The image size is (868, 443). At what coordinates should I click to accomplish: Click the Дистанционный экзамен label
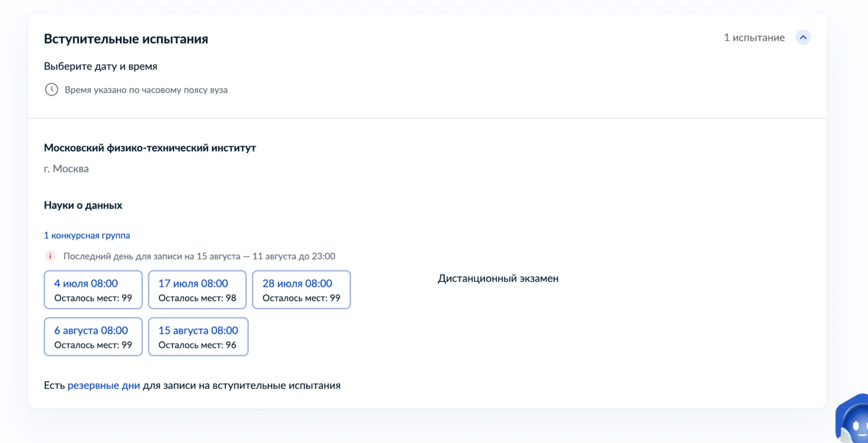498,278
